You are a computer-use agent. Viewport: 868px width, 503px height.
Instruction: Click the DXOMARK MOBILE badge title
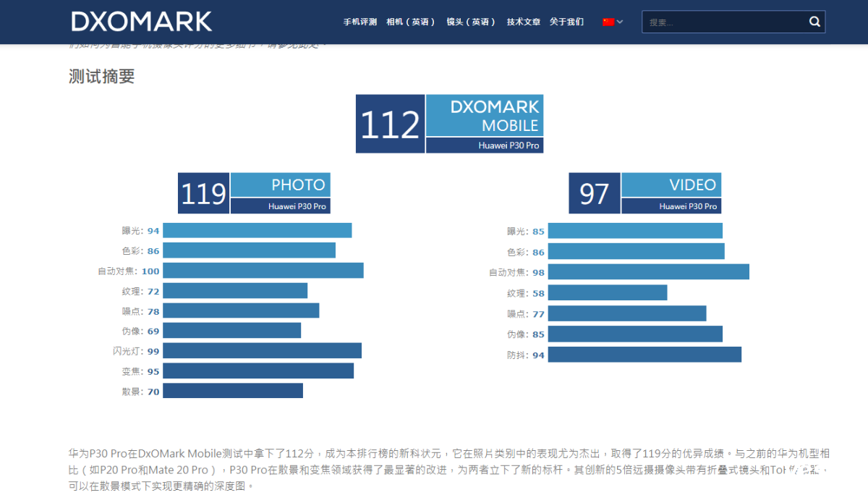pyautogui.click(x=485, y=116)
